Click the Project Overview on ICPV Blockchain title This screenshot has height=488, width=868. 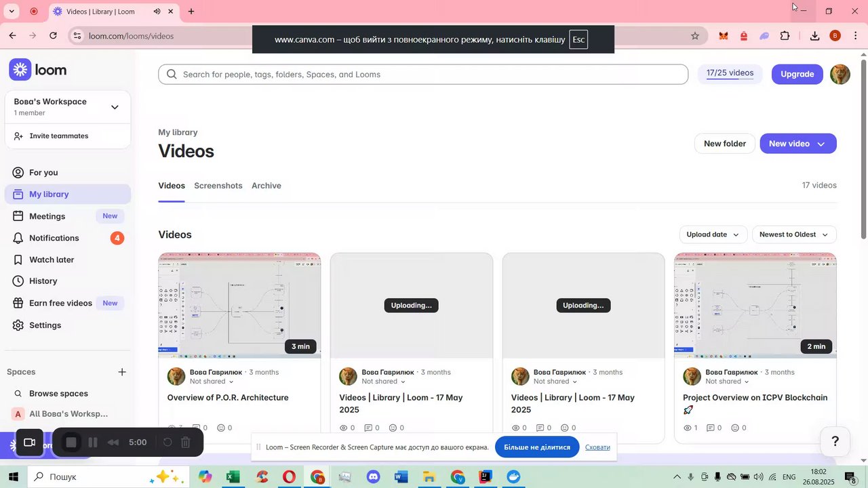[755, 403]
